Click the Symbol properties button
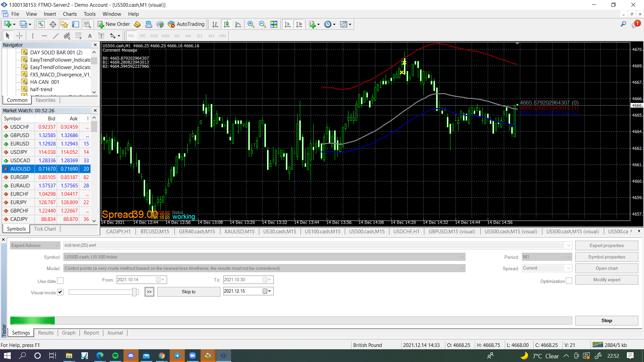644x362 pixels. (606, 257)
